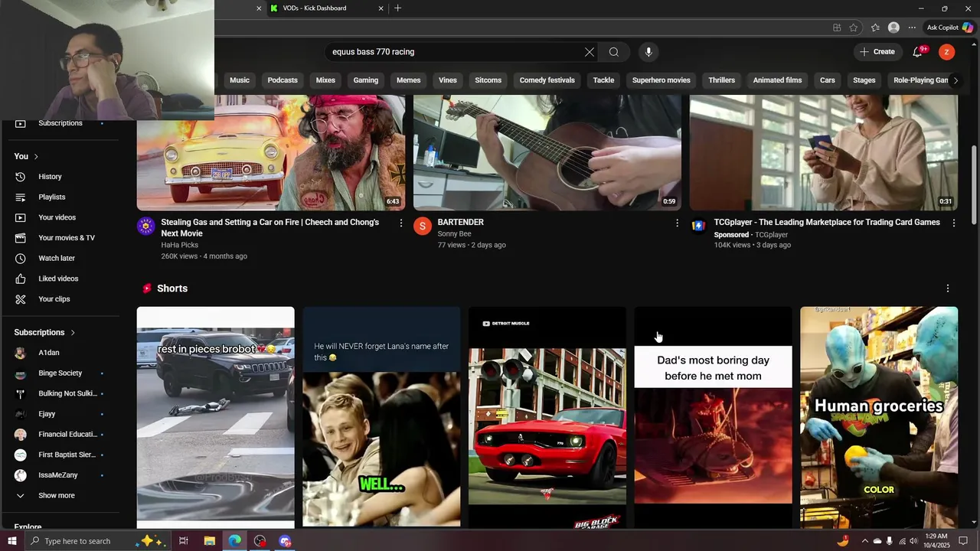Start voice search with the microphone icon

(x=648, y=52)
